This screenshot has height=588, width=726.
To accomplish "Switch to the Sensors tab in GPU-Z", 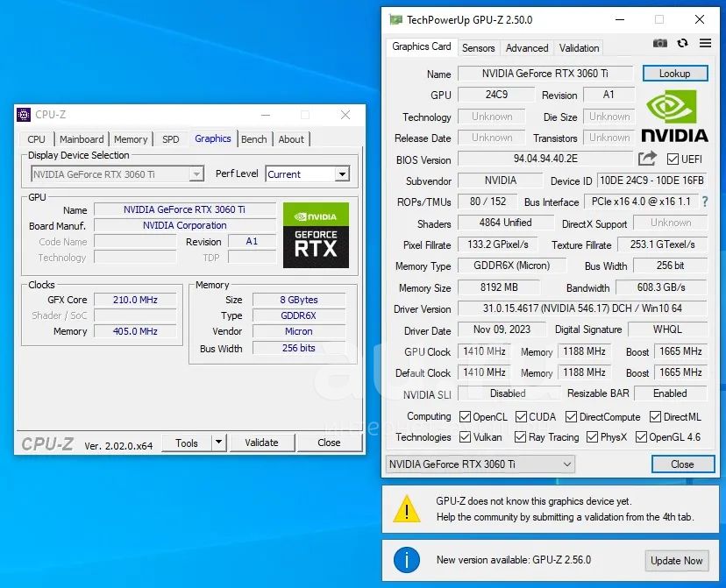I will tap(478, 48).
